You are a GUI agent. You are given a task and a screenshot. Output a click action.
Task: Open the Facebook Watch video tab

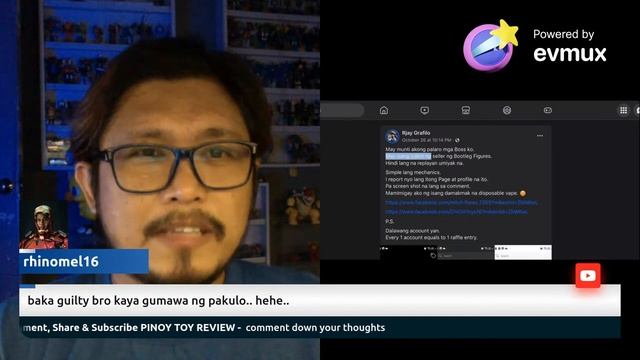pos(424,110)
